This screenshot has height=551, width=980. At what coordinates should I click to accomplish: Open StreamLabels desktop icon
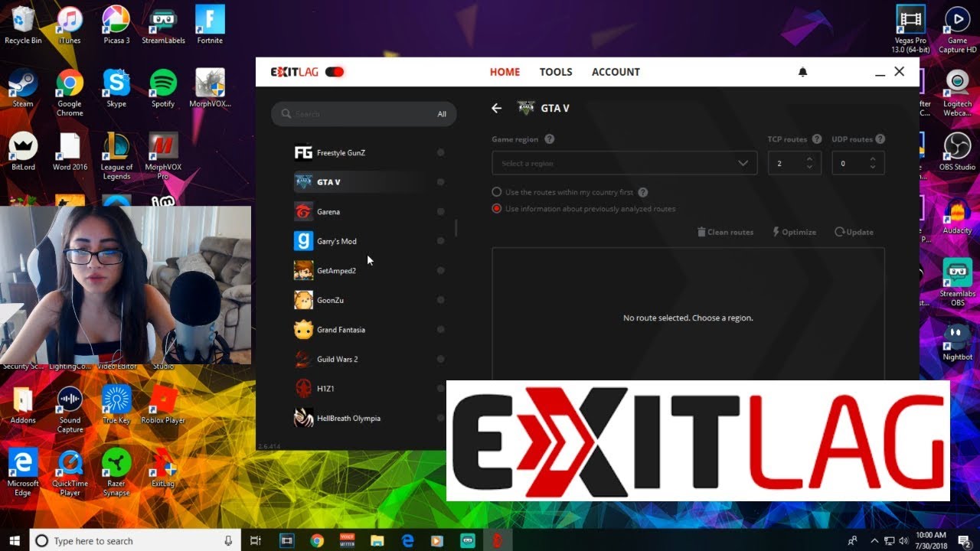point(163,25)
